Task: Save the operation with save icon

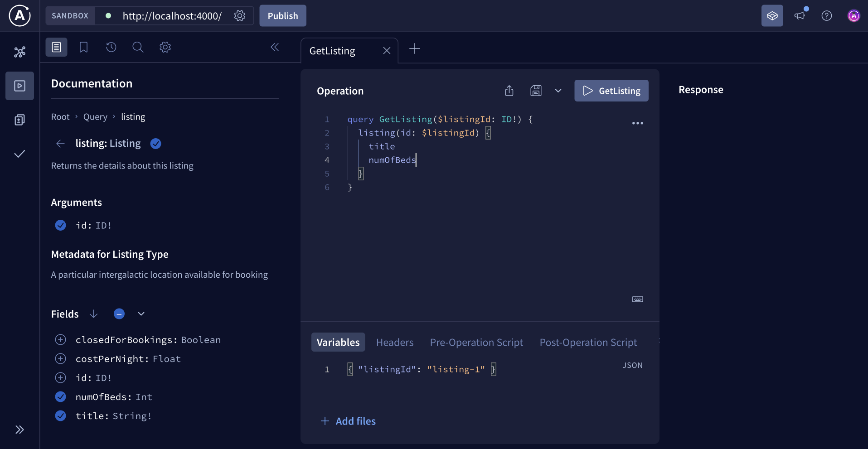Action: pyautogui.click(x=536, y=91)
